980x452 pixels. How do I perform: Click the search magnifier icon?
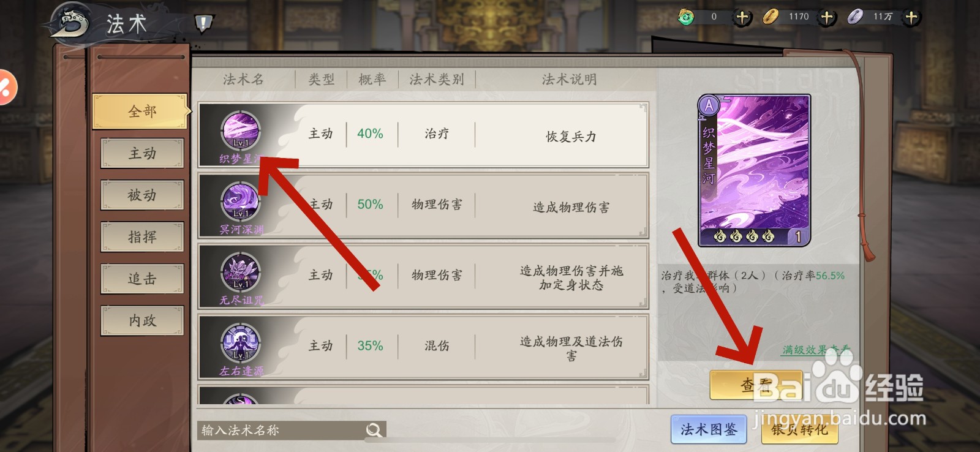pos(374,430)
